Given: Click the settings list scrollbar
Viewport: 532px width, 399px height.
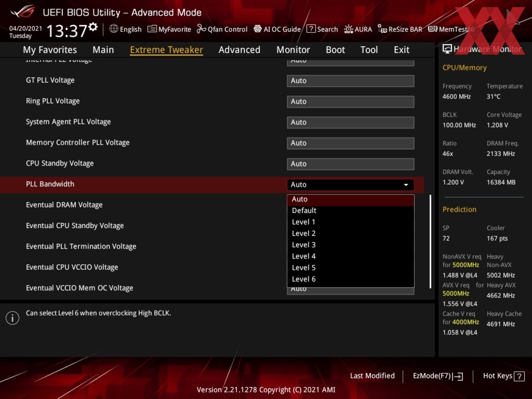Looking at the screenshot, I should (x=430, y=242).
